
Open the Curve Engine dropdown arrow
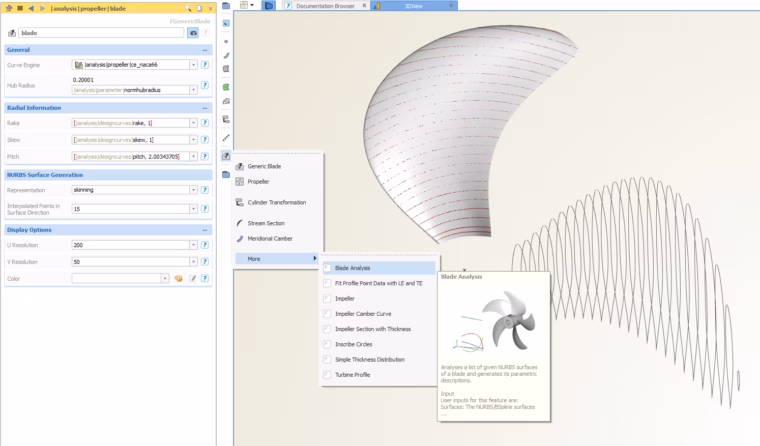193,64
